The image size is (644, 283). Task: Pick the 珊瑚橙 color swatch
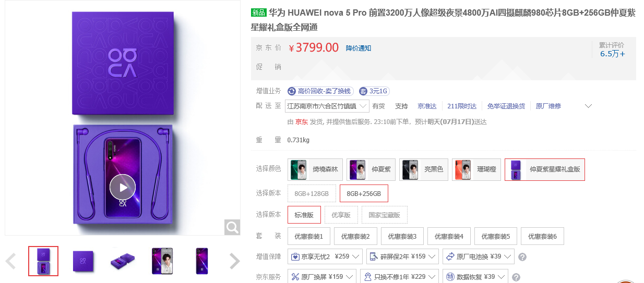(x=476, y=169)
